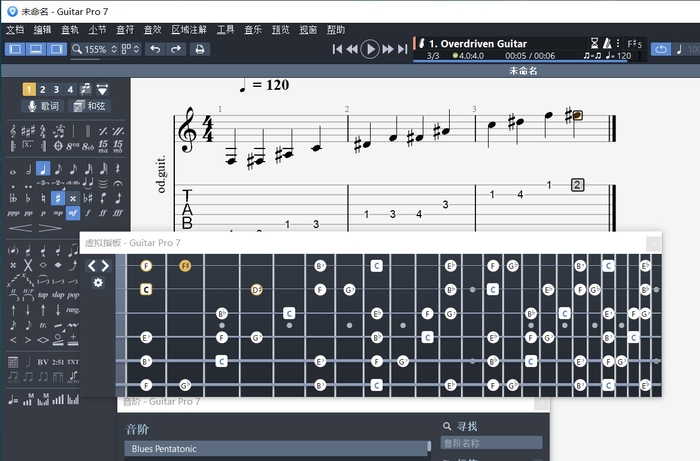Click the undo arrow icon

[155, 49]
